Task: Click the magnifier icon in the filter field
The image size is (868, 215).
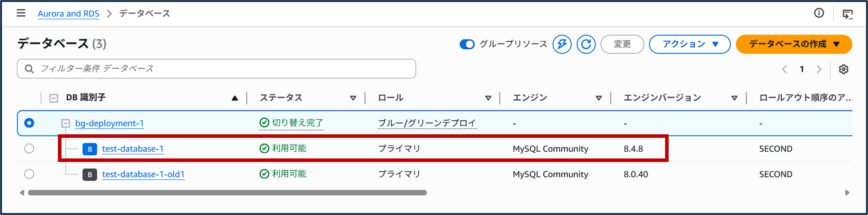Action: click(x=29, y=68)
